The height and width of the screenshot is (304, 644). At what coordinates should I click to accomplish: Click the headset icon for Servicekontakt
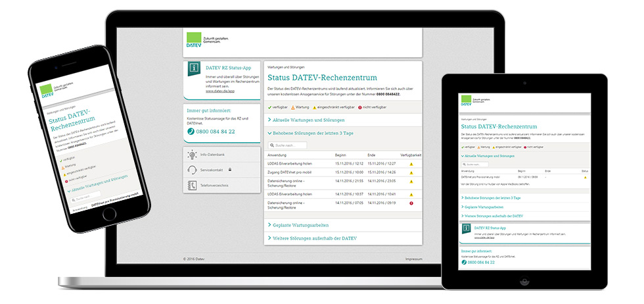point(192,170)
